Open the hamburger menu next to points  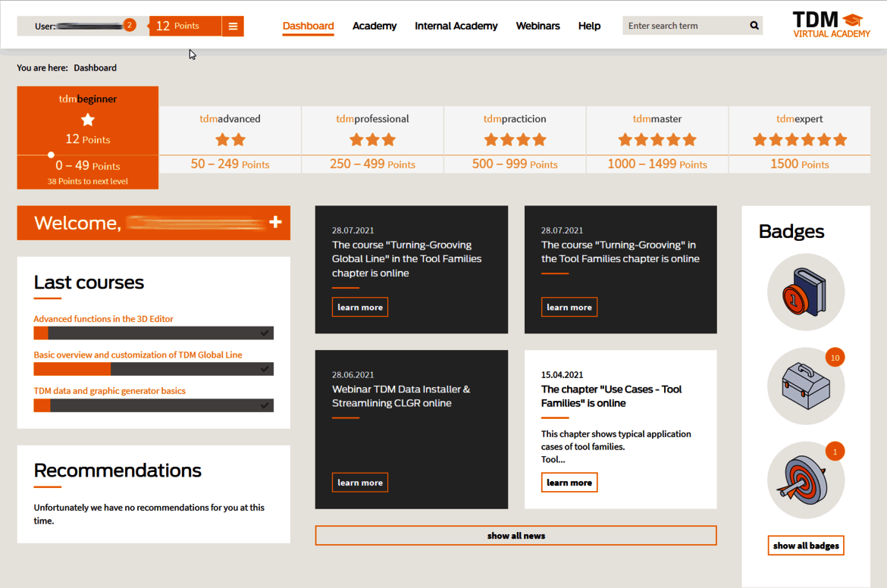[233, 26]
